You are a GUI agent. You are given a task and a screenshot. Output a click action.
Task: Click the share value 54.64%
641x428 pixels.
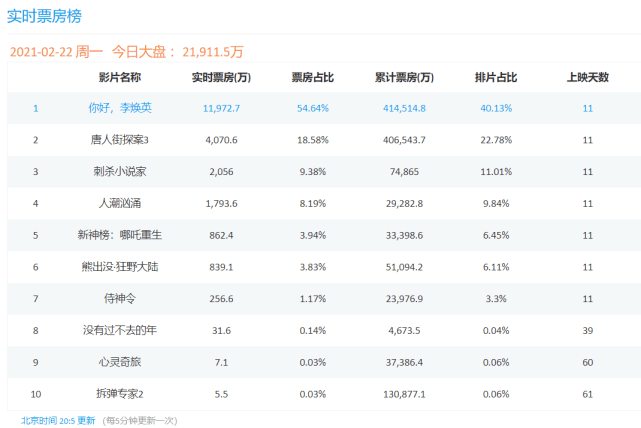tap(313, 108)
